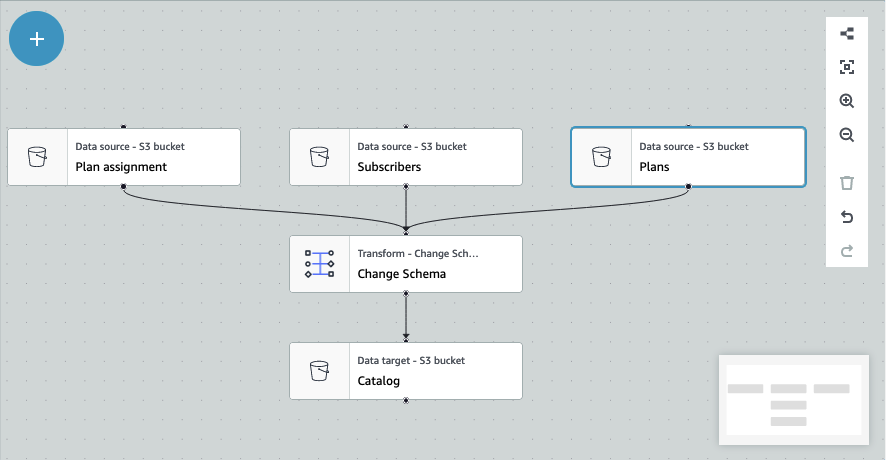Click the minimap overview thumbnail
Screen dimensions: 886x460
point(790,400)
